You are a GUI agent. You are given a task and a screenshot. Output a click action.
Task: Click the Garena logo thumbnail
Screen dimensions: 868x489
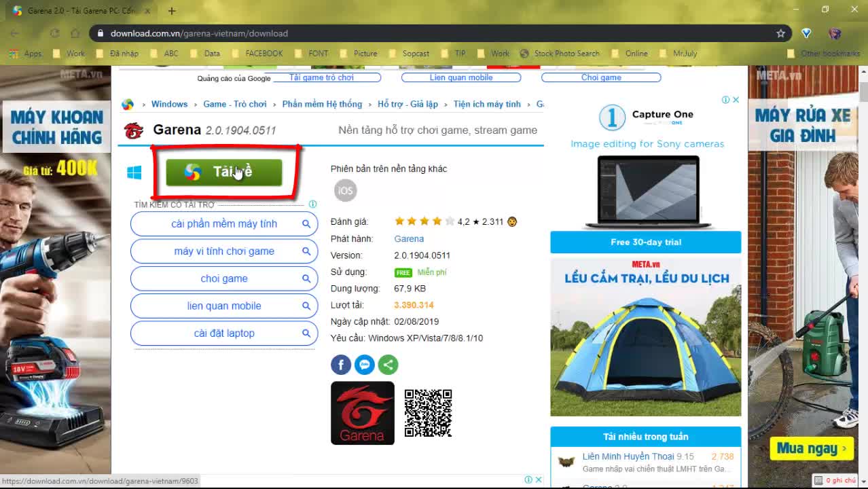363,413
